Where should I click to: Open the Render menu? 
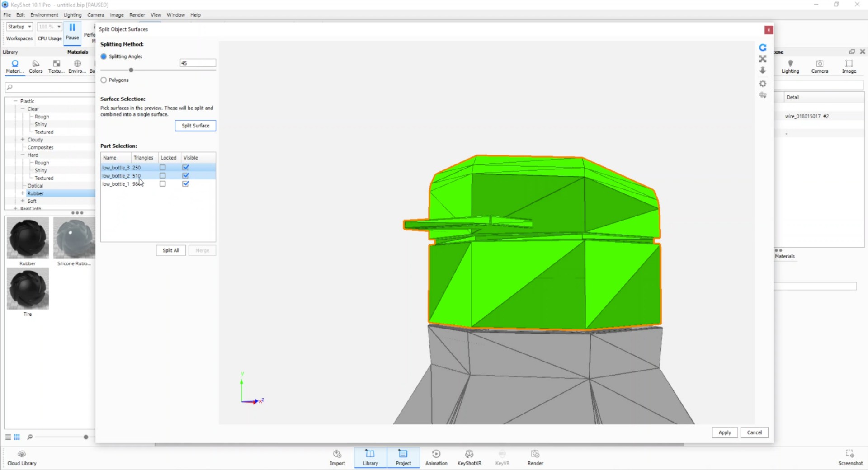click(x=137, y=14)
